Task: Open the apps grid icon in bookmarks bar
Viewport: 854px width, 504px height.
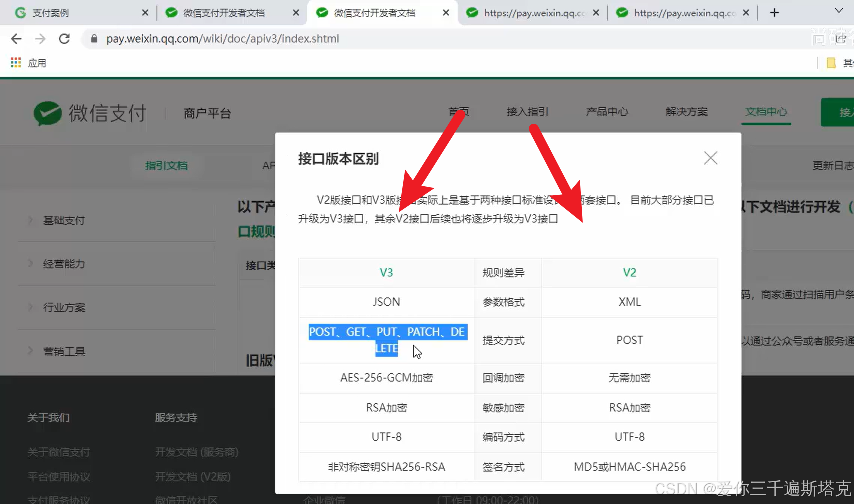Action: [16, 63]
